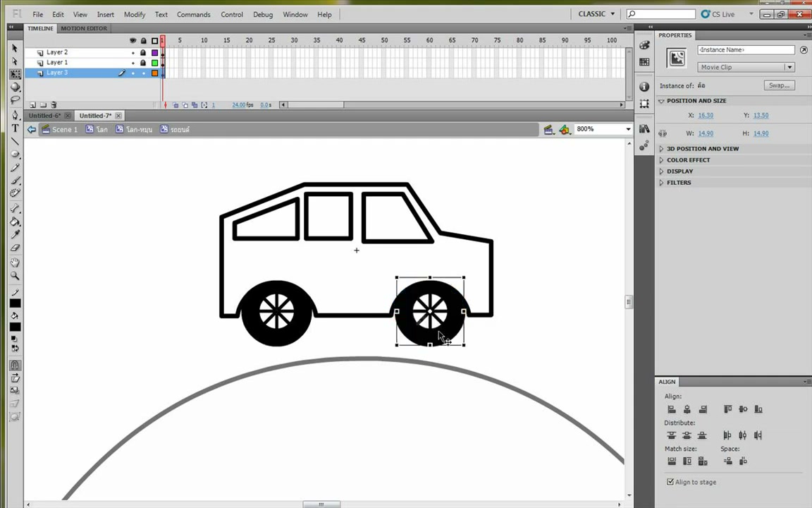Toggle Layer 2 visibility dot
Image resolution: width=812 pixels, height=508 pixels.
[133, 53]
